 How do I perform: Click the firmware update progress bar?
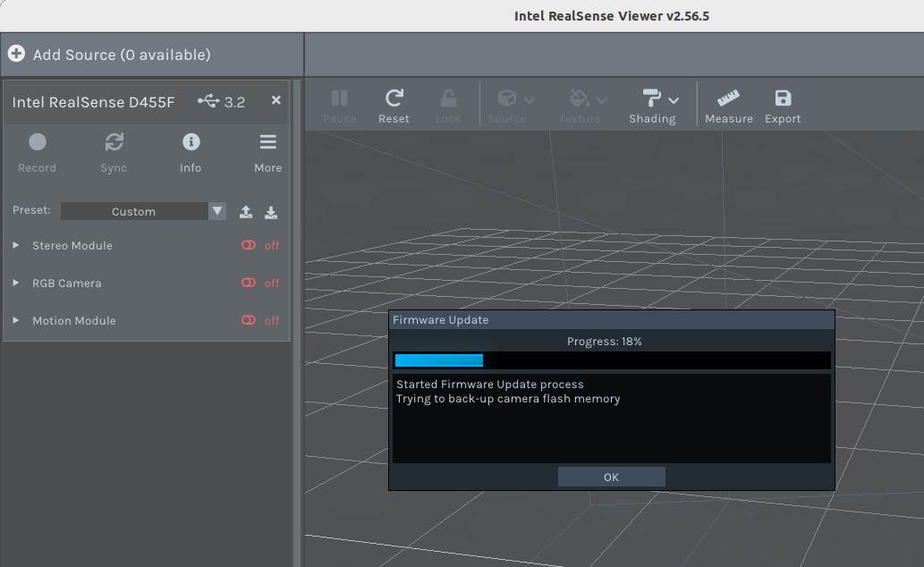click(x=612, y=360)
